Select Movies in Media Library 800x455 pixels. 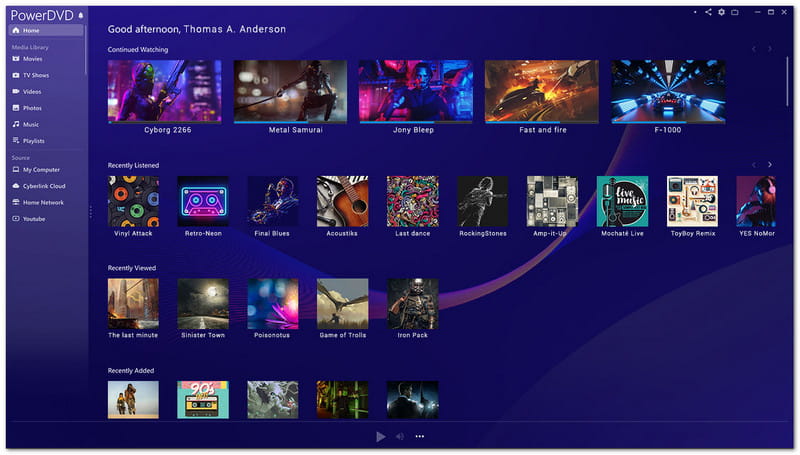coord(32,59)
